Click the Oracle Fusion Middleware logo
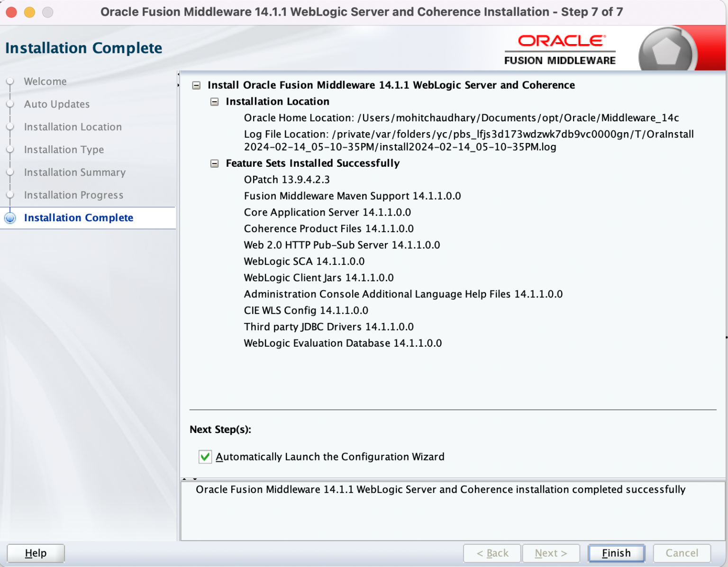728x567 pixels. (560, 48)
